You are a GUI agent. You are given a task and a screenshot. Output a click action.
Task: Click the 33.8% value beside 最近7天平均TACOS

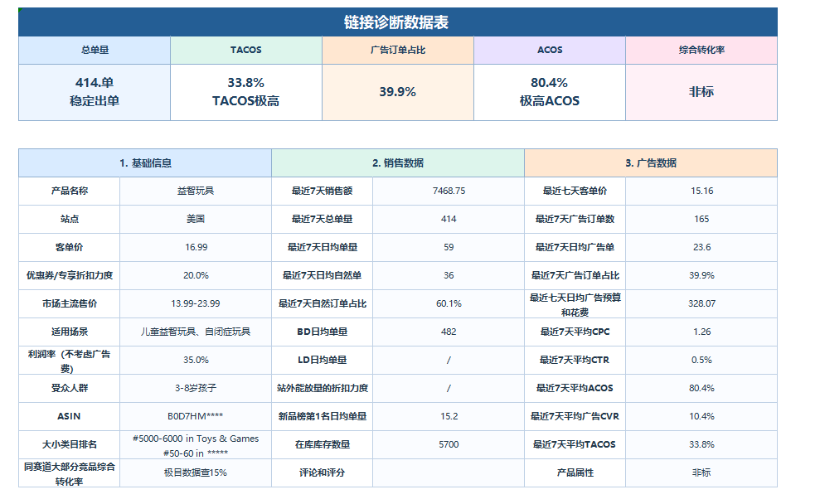(x=701, y=445)
